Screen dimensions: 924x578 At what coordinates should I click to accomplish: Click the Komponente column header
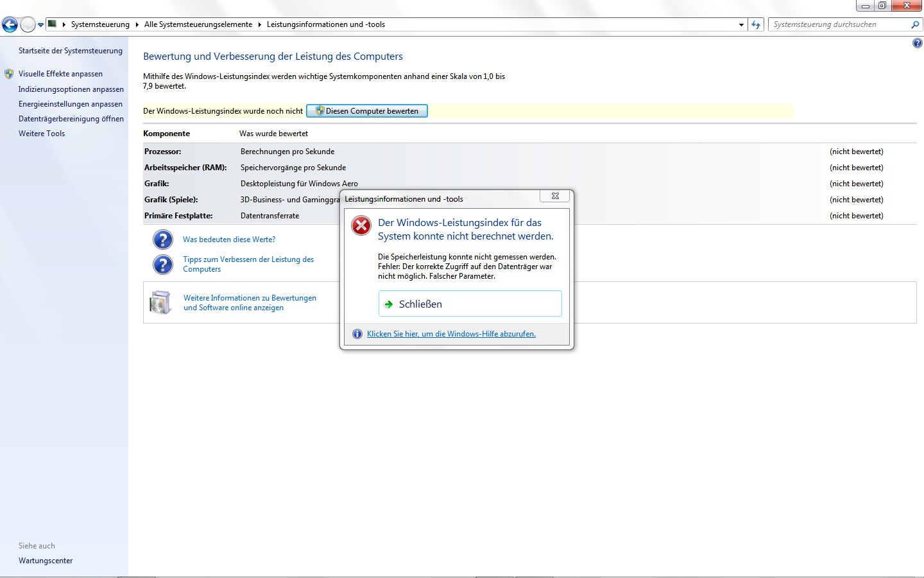[x=166, y=134]
